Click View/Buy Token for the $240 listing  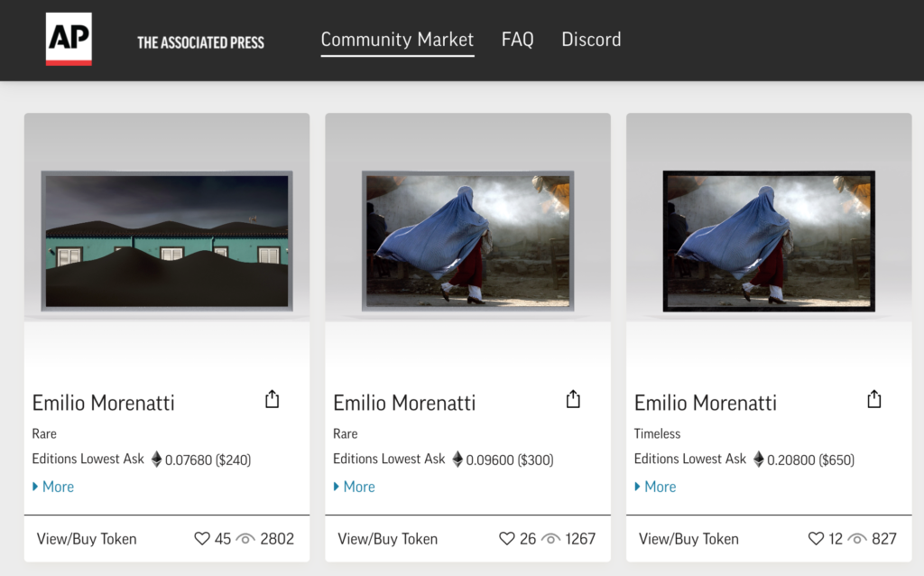(x=87, y=539)
